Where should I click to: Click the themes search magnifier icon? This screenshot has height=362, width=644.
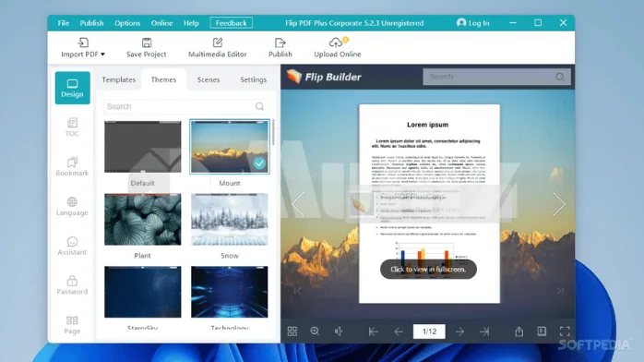click(x=259, y=106)
